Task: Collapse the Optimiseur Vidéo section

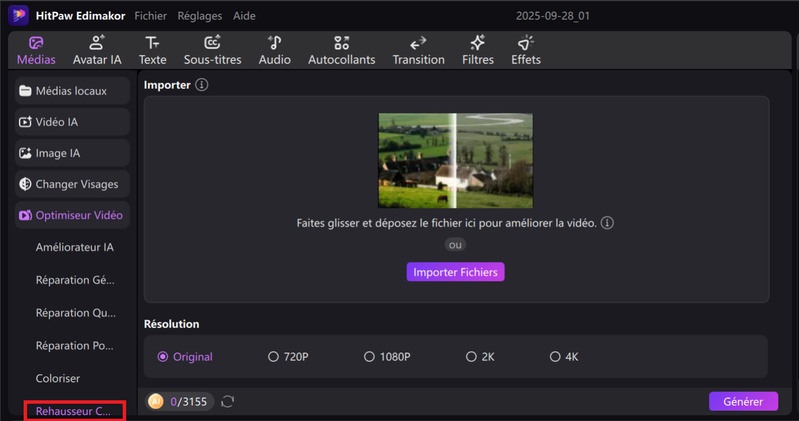Action: pyautogui.click(x=72, y=215)
